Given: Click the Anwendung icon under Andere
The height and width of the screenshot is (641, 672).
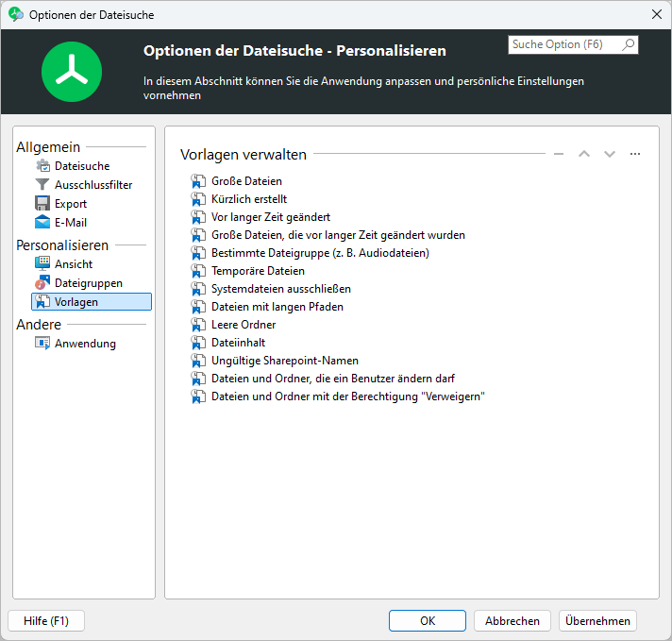Looking at the screenshot, I should coord(42,344).
